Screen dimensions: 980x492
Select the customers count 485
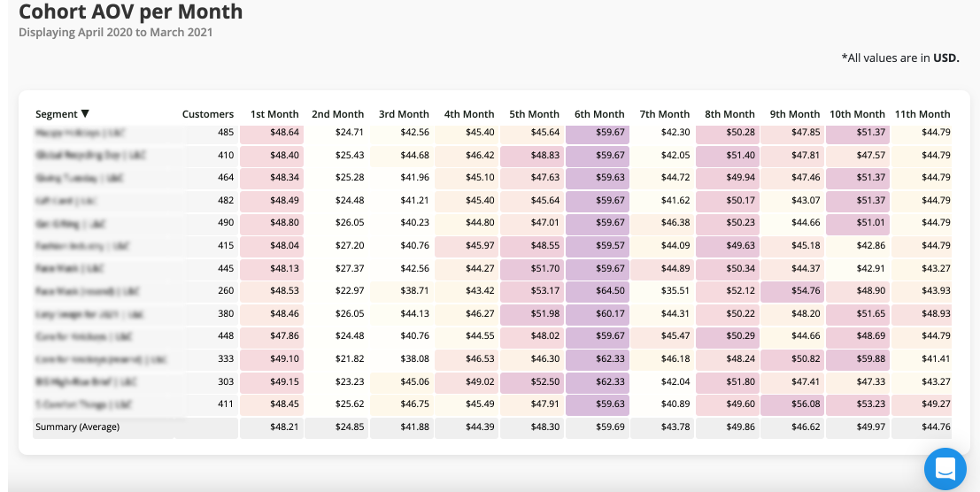coord(226,133)
